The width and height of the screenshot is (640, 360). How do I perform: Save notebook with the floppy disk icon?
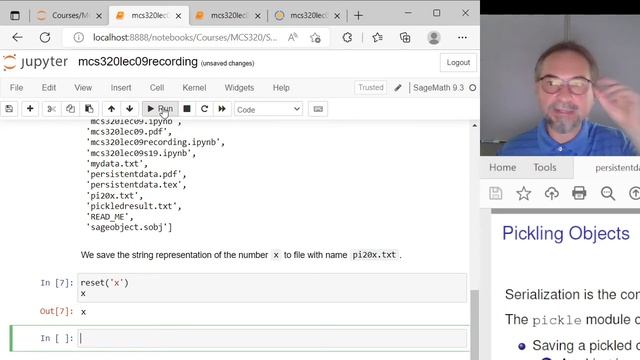[9, 109]
